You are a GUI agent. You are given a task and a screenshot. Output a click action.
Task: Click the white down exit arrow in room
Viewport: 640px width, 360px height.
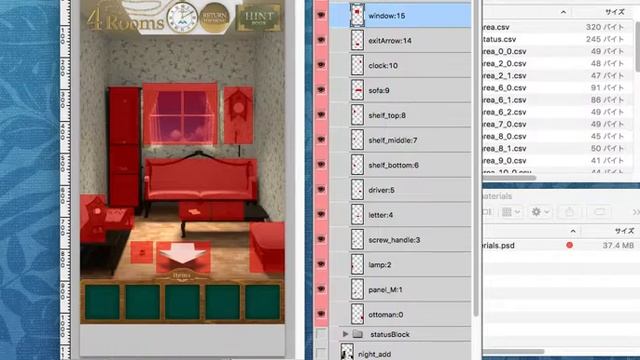(x=183, y=253)
